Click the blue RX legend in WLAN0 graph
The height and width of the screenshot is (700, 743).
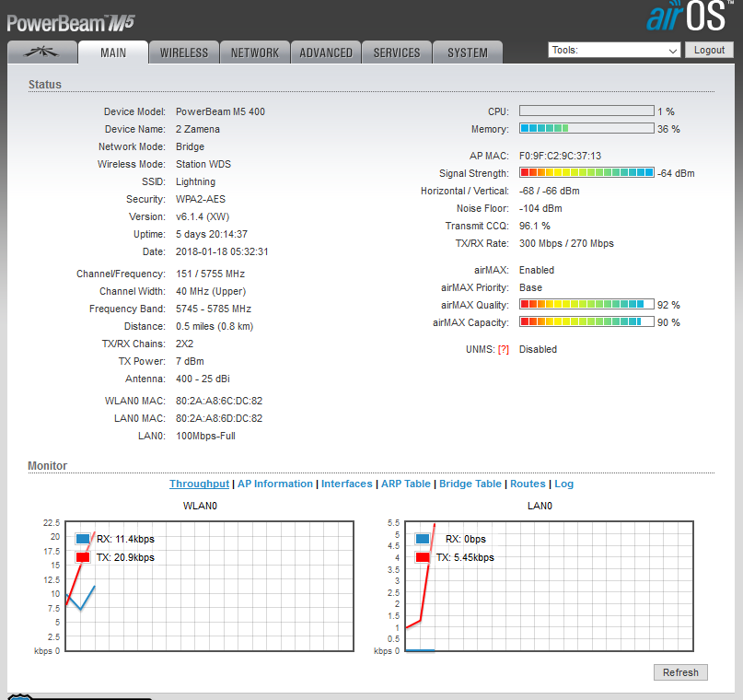83,539
